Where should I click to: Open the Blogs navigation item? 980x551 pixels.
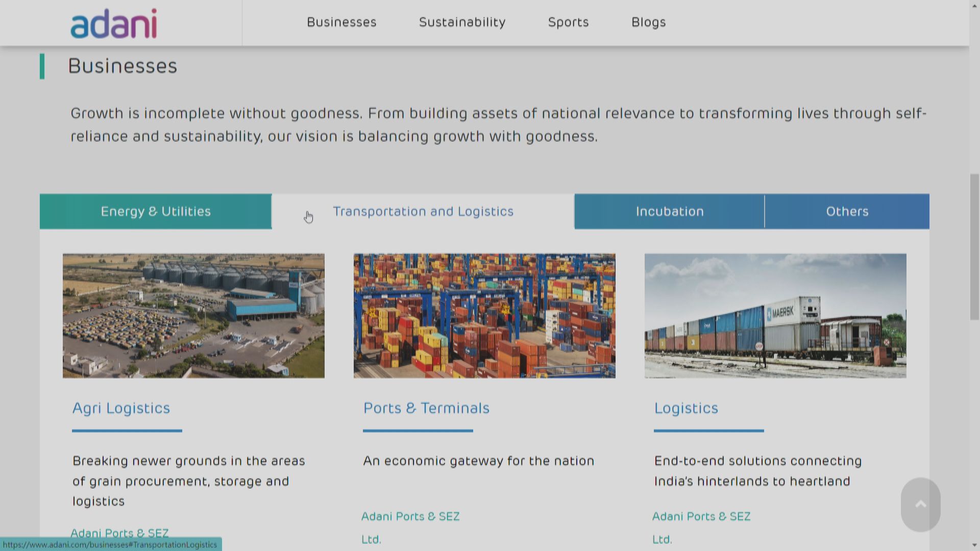tap(648, 22)
